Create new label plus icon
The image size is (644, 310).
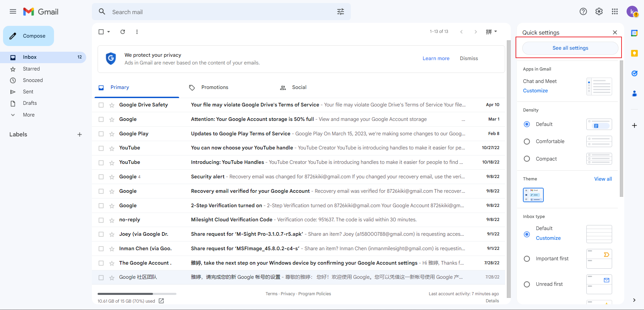[x=79, y=135]
